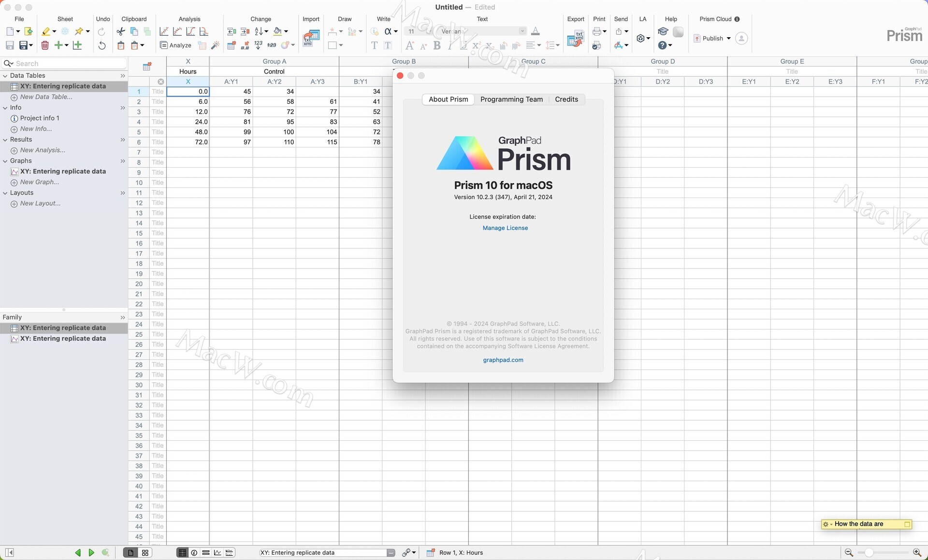Click the green previous sheet arrow

[x=78, y=552]
